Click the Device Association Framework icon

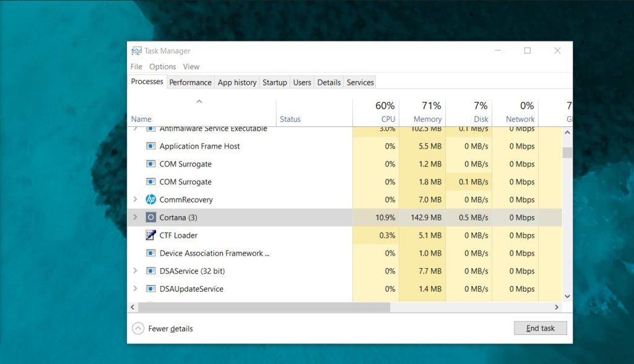point(150,253)
